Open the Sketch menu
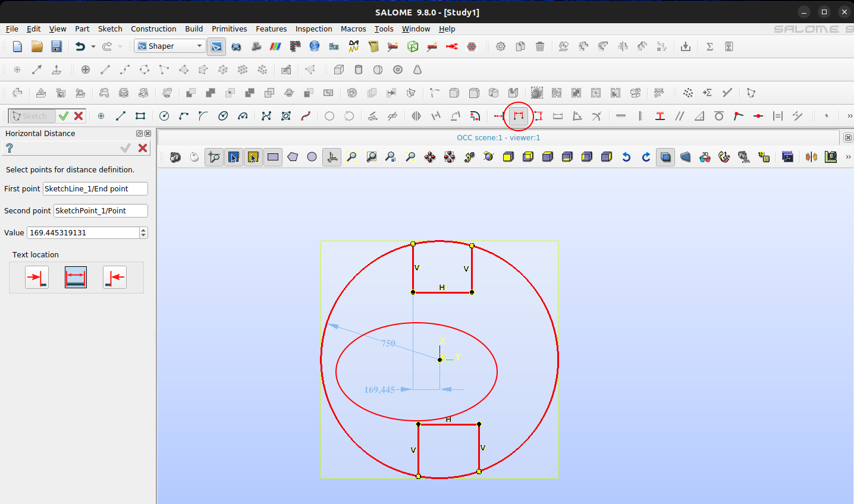854x504 pixels. [x=110, y=29]
